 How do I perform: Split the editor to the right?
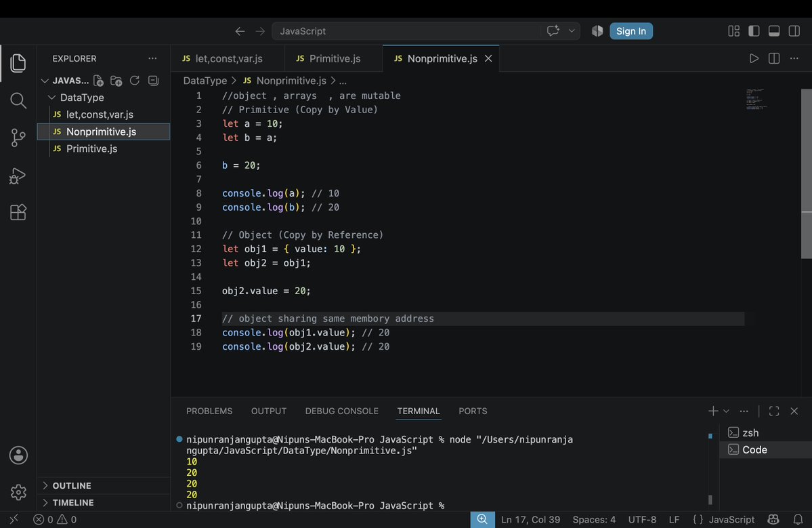coord(774,58)
